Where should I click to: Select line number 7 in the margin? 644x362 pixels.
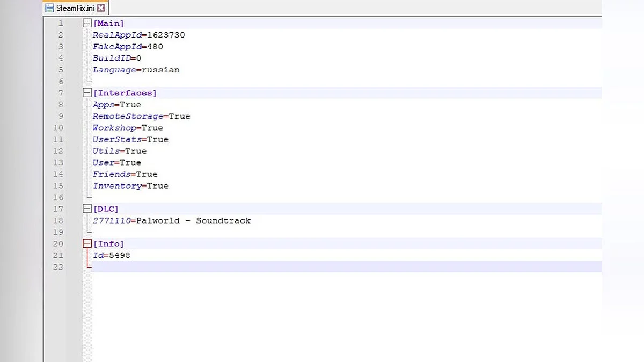coord(61,93)
